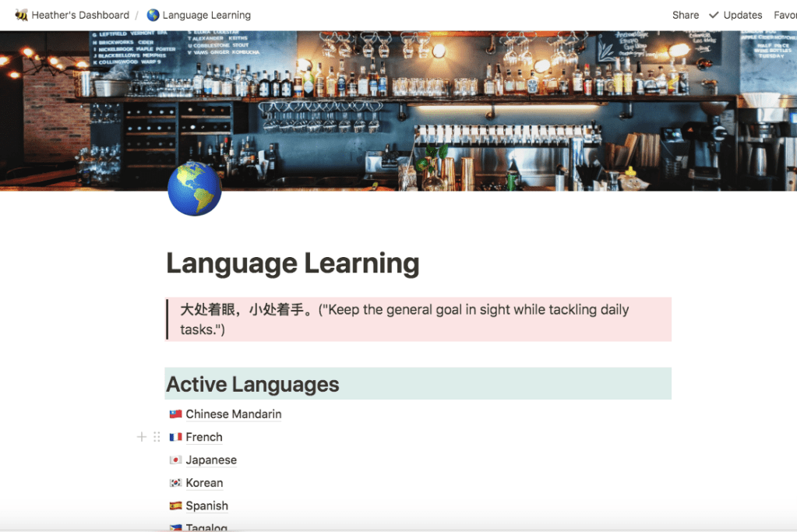Navigate to the Korean page
Screen dimensions: 797x532
(204, 483)
